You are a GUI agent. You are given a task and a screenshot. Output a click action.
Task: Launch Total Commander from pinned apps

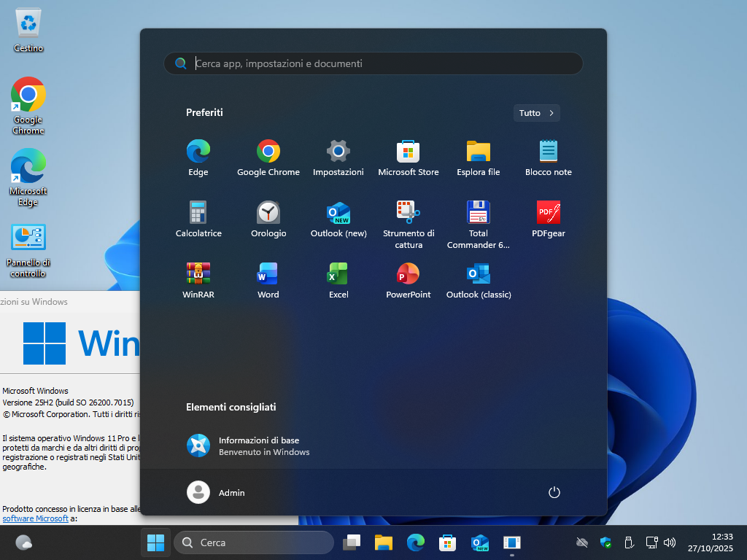(479, 225)
